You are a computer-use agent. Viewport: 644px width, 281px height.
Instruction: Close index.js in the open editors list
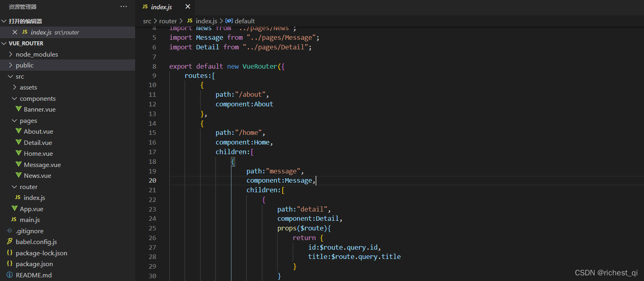(x=15, y=32)
